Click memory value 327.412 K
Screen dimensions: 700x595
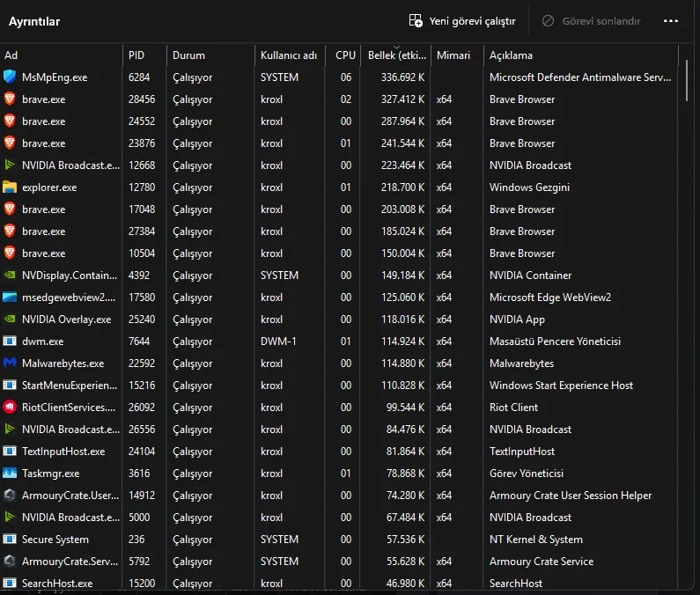point(402,99)
